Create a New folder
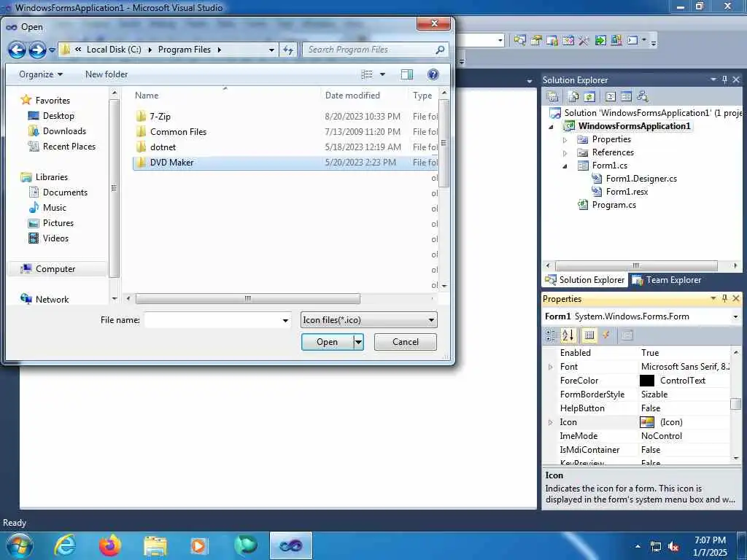This screenshot has width=747, height=560. tap(107, 74)
